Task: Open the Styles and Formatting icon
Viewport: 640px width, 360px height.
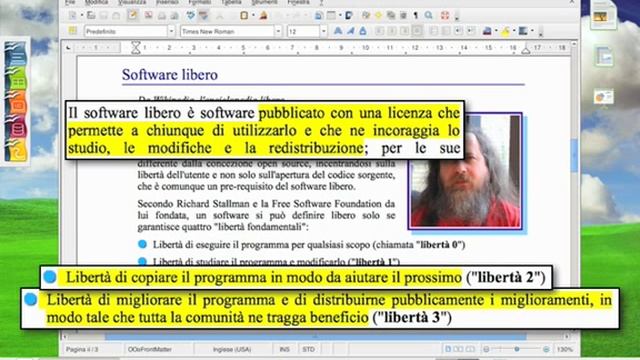Action: tap(73, 31)
